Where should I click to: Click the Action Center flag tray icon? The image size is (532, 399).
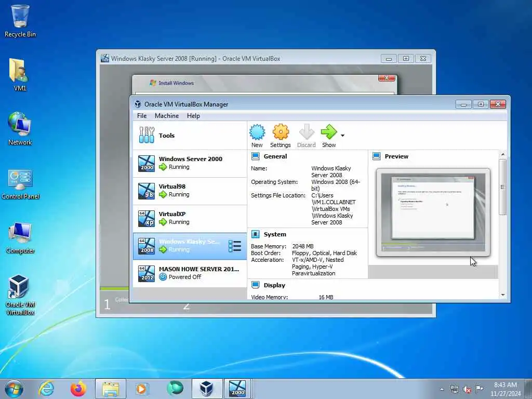pyautogui.click(x=479, y=389)
